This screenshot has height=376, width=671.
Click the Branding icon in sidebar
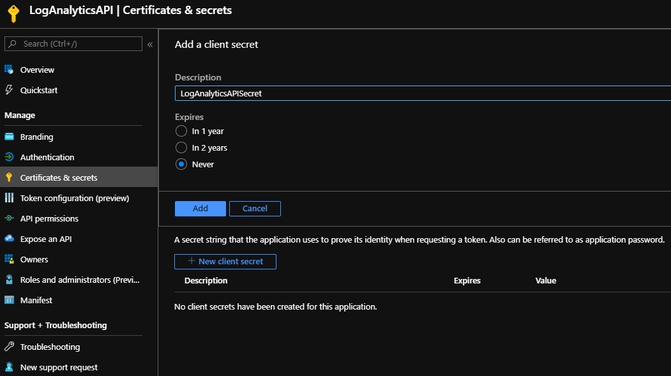click(x=9, y=136)
